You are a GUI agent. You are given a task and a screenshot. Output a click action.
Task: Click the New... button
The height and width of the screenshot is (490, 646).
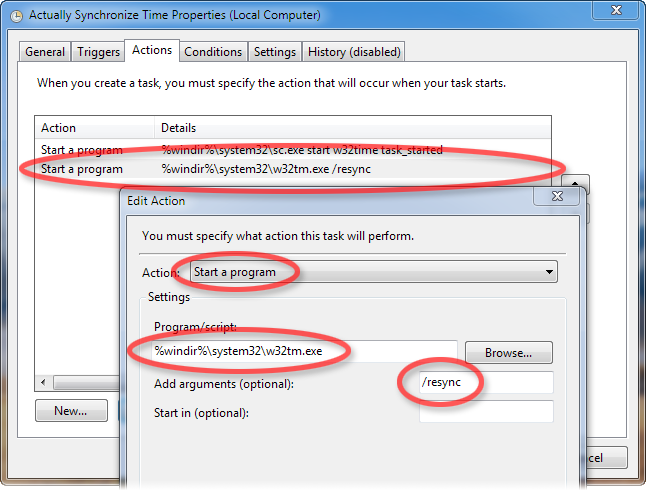coord(70,410)
